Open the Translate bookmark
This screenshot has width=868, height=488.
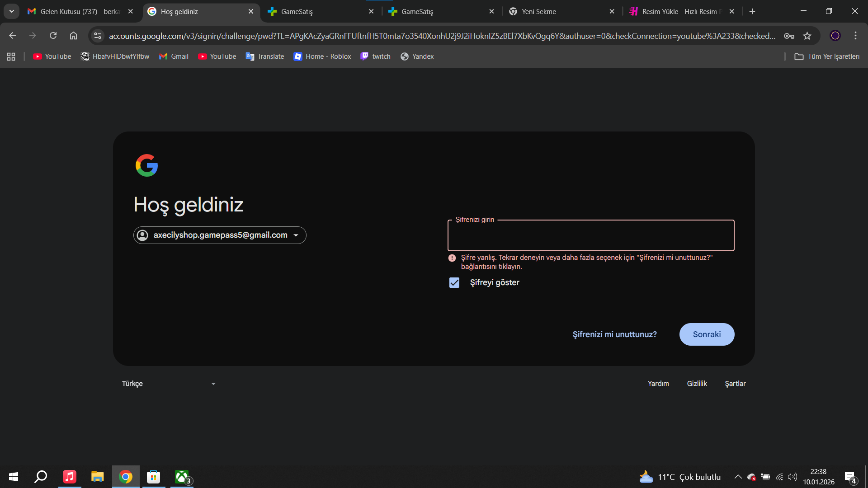265,56
